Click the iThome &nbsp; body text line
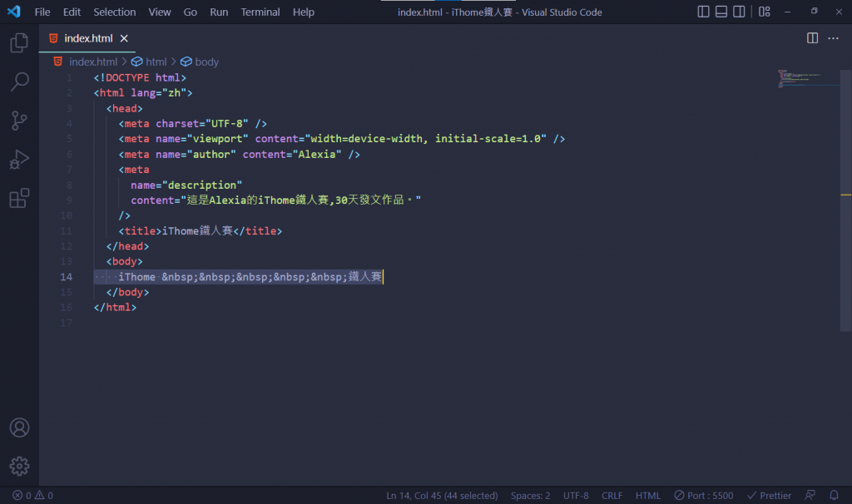This screenshot has height=504, width=852. (250, 277)
